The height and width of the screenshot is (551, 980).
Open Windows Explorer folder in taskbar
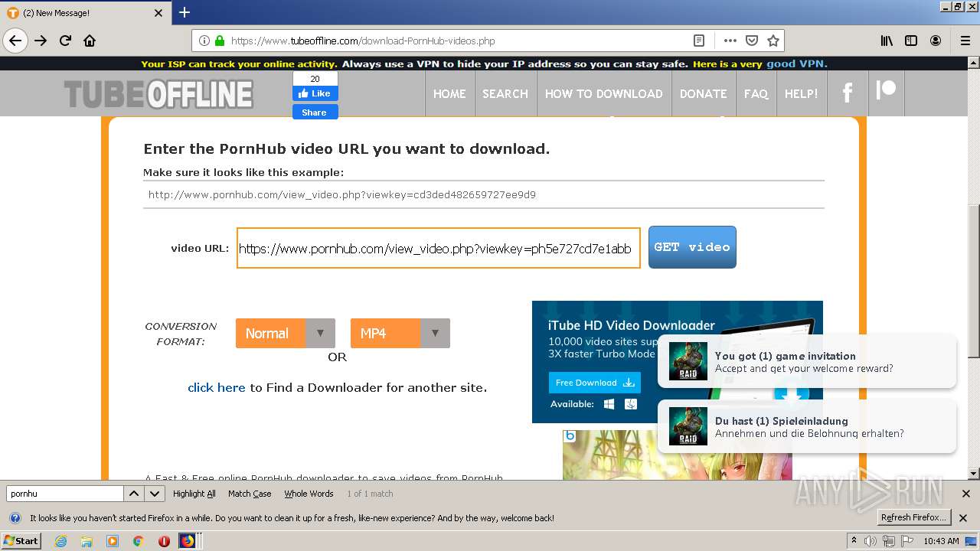87,541
